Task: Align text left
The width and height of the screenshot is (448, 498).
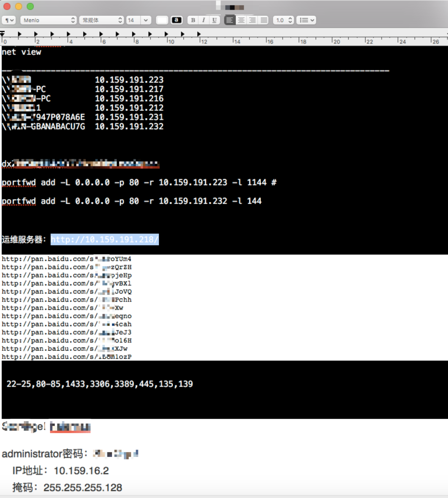Action: click(230, 20)
